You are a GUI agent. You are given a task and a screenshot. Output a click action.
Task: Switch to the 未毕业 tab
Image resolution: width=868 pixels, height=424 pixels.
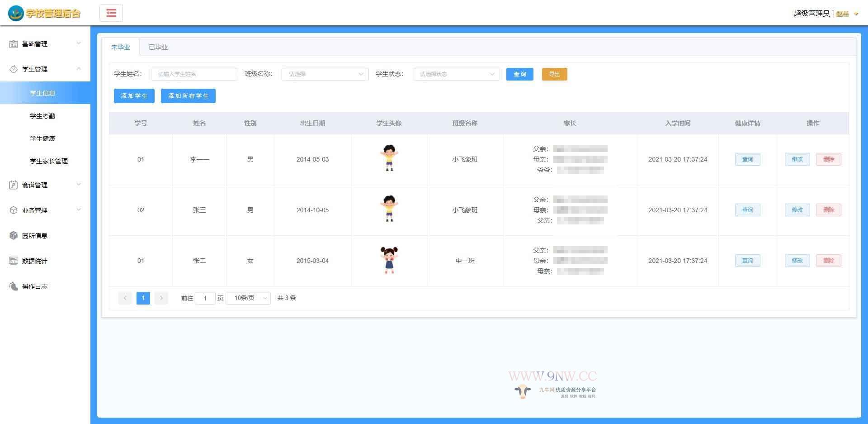pos(121,47)
